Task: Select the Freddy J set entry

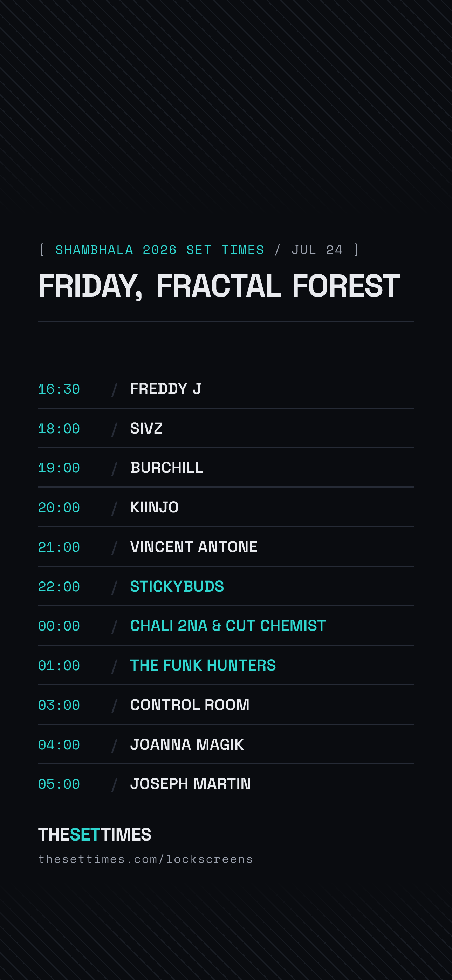Action: coord(226,389)
